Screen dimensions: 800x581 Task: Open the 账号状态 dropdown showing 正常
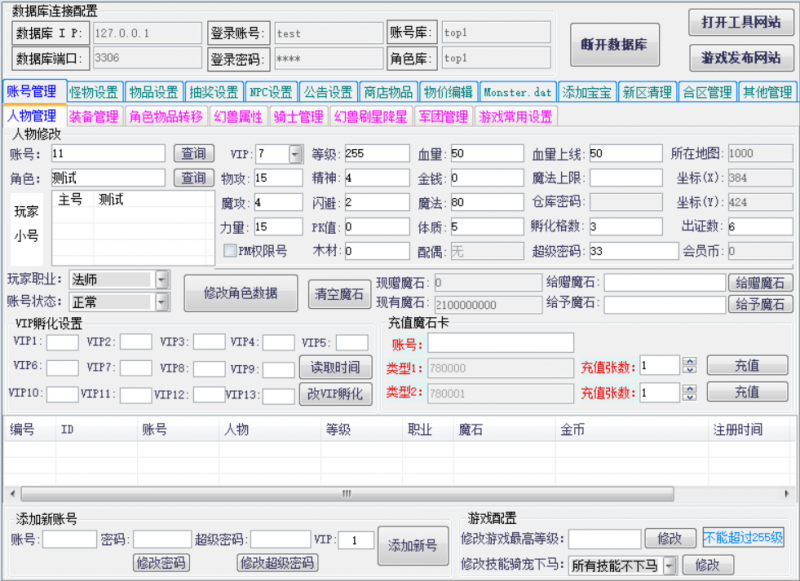tap(160, 303)
